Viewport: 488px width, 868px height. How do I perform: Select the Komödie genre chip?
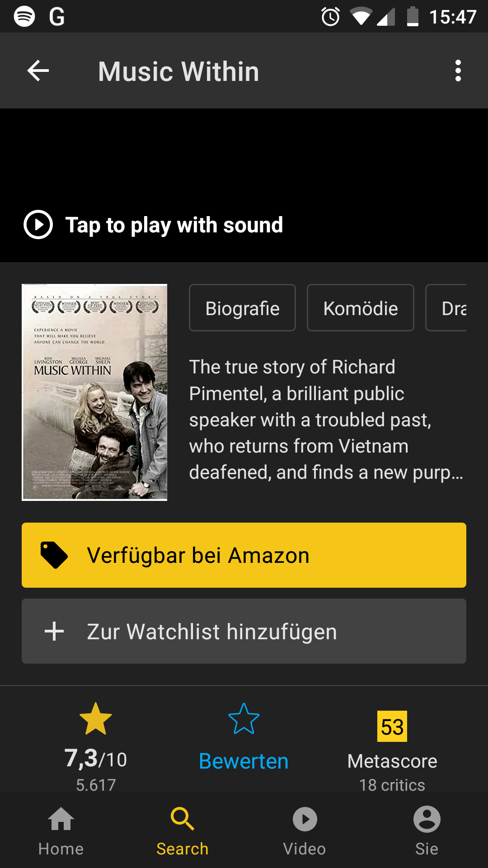click(361, 308)
